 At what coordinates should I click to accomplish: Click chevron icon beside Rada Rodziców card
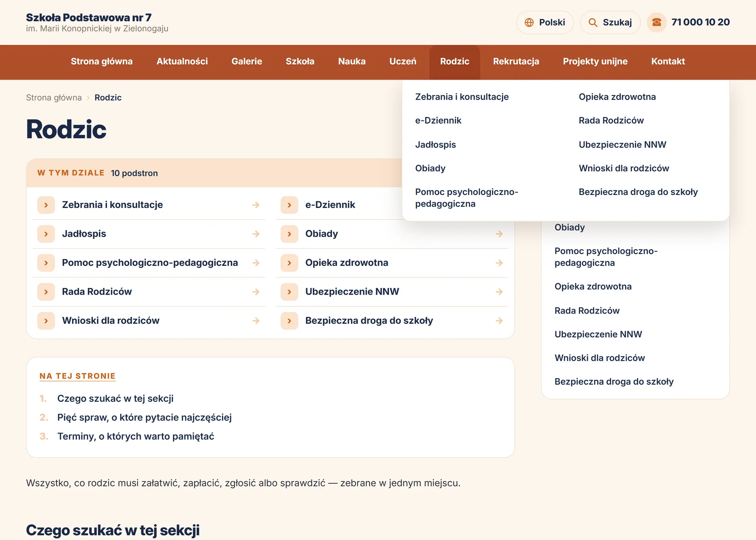point(46,292)
